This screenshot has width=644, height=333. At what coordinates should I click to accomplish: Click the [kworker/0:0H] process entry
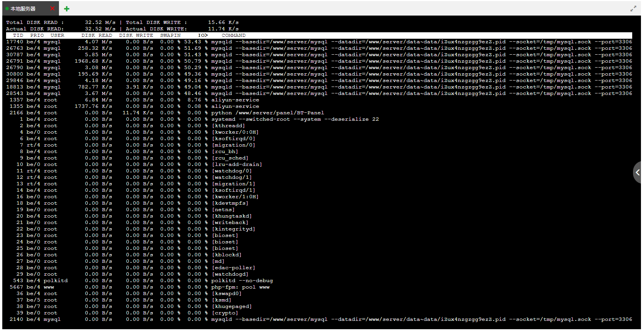pos(235,132)
